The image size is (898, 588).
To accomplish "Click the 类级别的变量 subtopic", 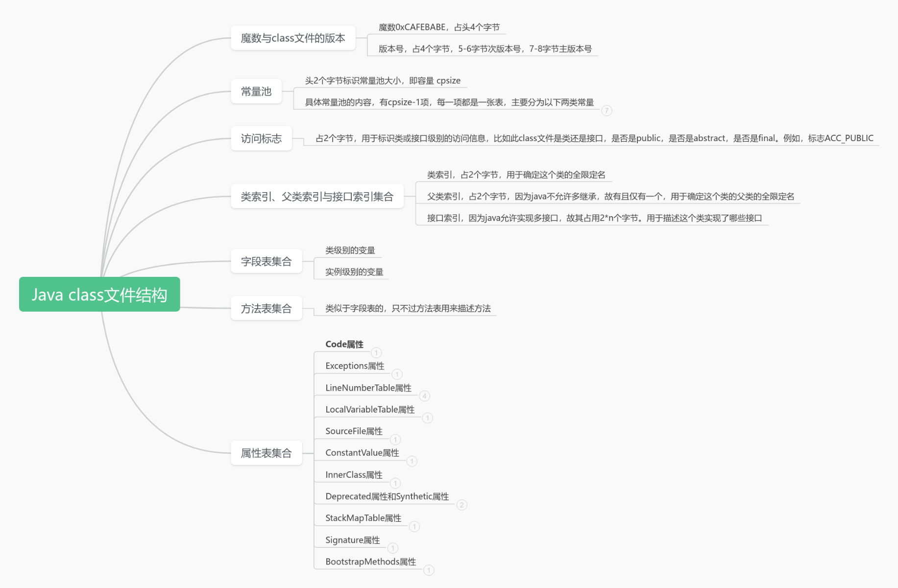I will (x=351, y=250).
